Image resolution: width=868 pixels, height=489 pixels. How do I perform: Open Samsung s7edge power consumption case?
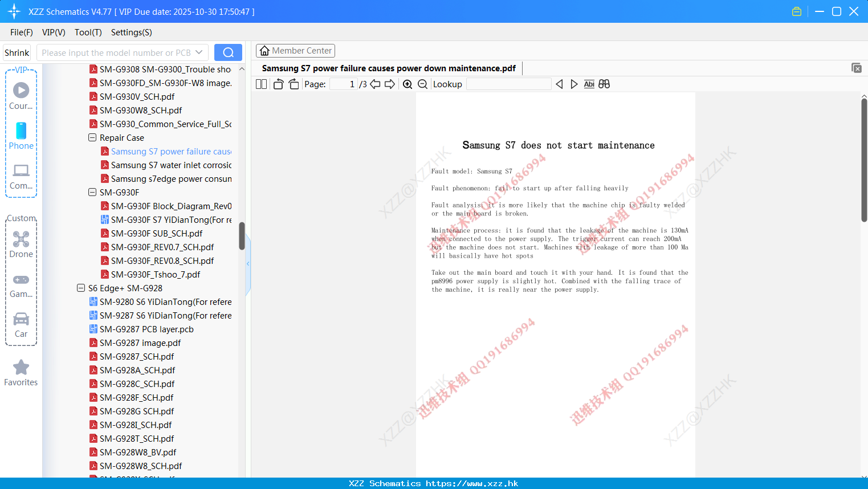[166, 178]
